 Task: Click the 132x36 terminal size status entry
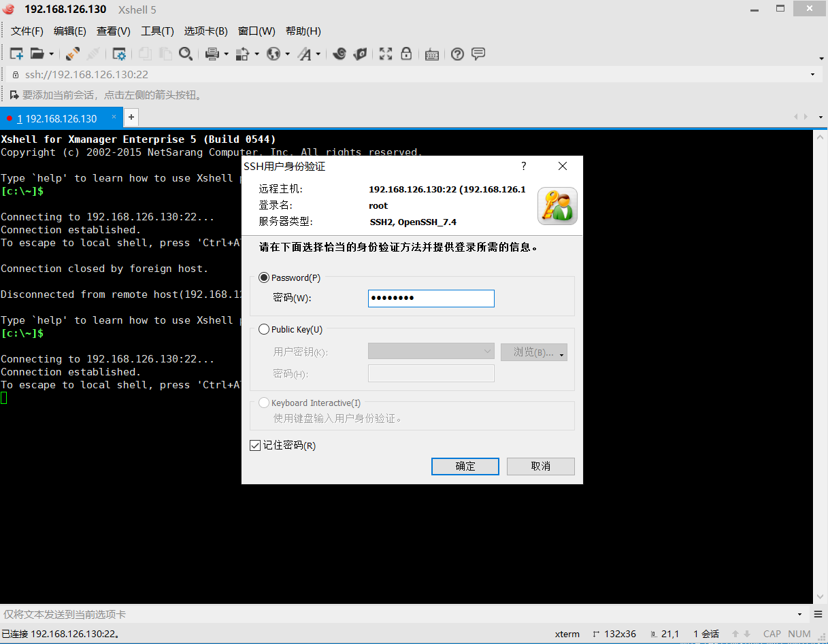(614, 634)
